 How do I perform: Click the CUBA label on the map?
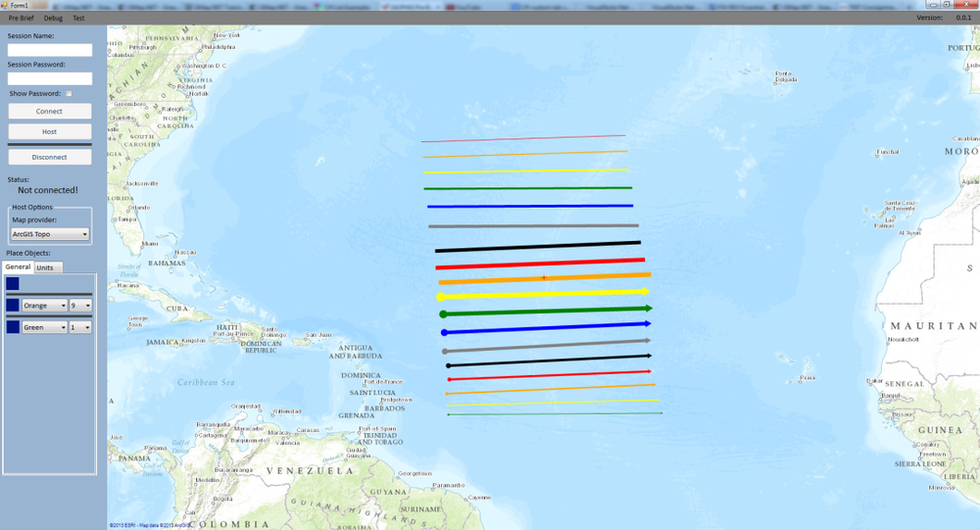point(176,309)
